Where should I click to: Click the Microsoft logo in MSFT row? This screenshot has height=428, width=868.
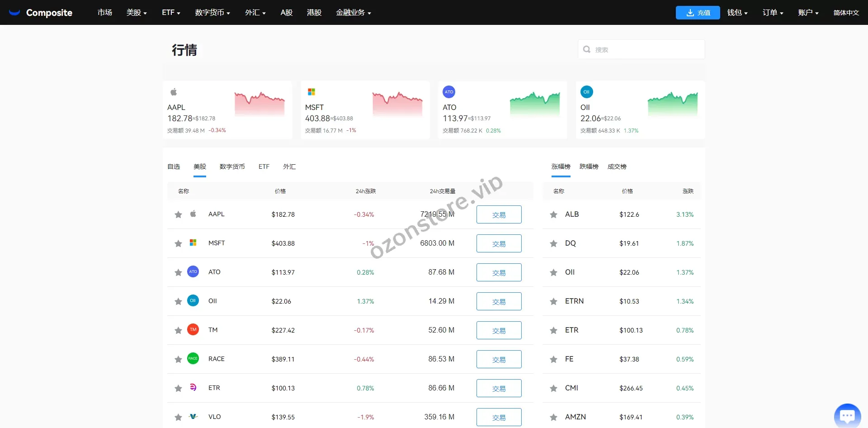coord(193,243)
